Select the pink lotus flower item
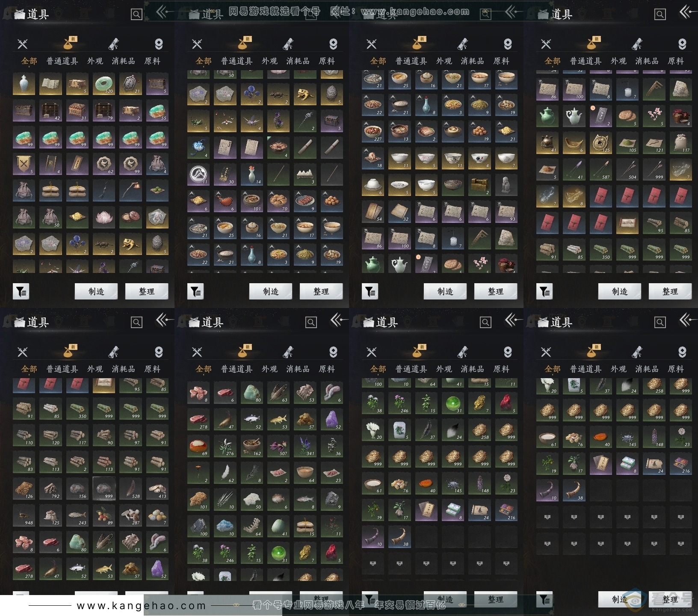The width and height of the screenshot is (698, 616). 104,217
